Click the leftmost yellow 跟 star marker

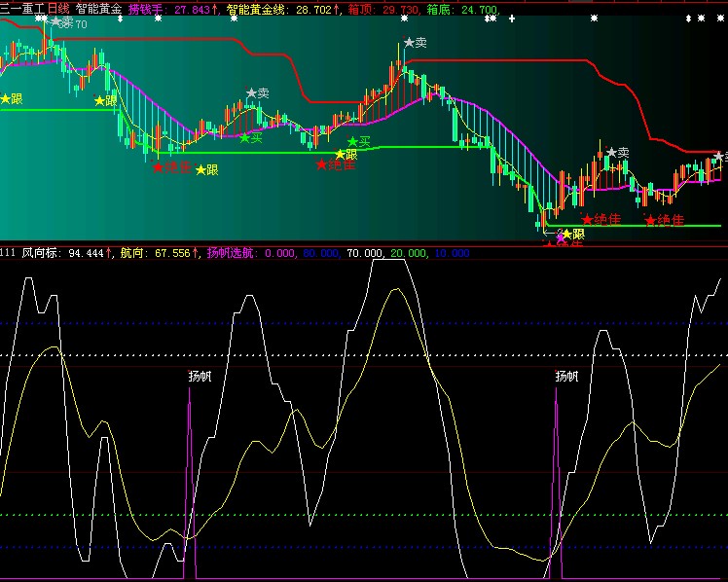coord(11,99)
